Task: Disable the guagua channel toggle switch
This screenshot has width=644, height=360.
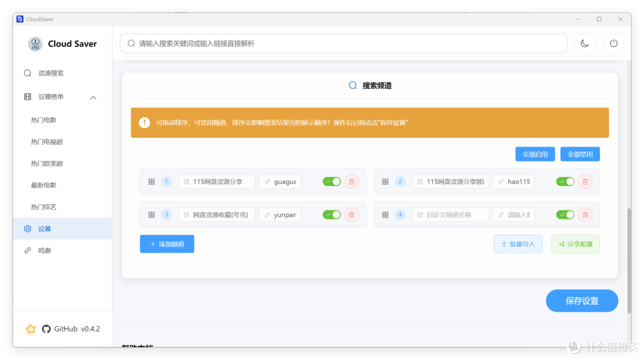Action: (332, 181)
